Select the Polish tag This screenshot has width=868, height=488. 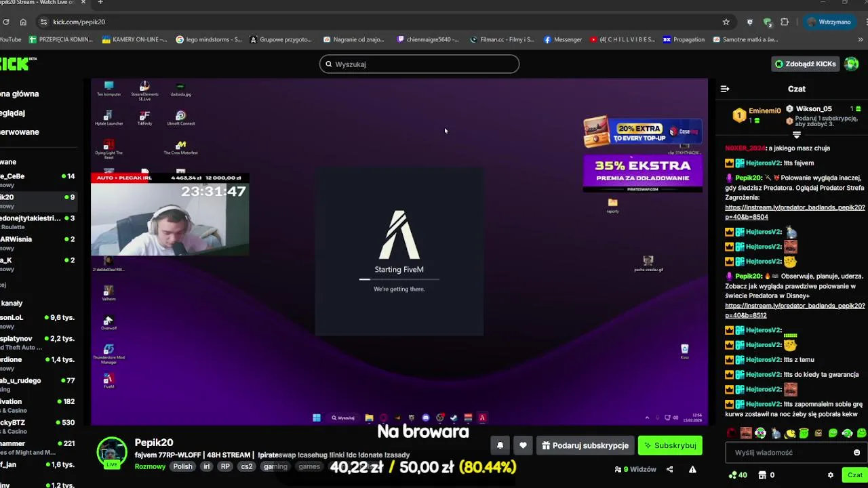182,466
